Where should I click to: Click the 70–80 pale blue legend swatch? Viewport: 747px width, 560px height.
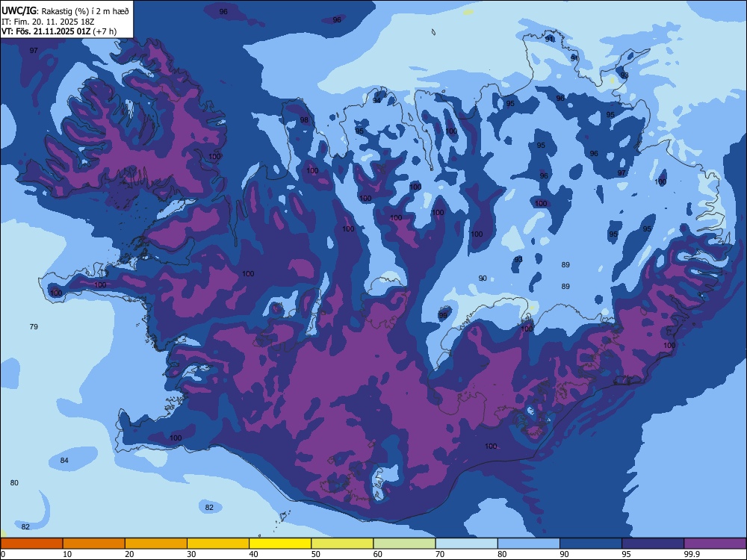467,544
